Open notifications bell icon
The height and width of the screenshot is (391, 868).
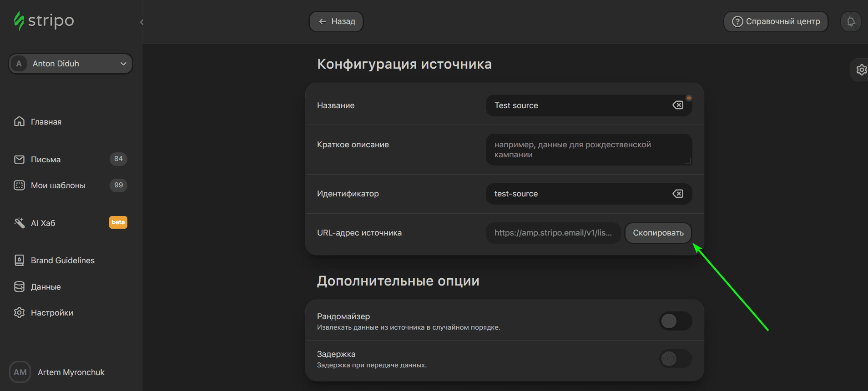tap(851, 21)
